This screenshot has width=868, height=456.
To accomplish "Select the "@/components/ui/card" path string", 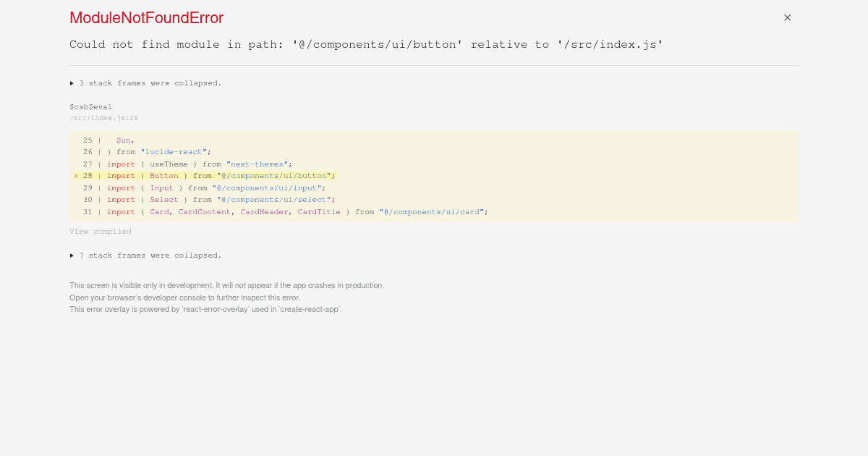I will pyautogui.click(x=432, y=211).
